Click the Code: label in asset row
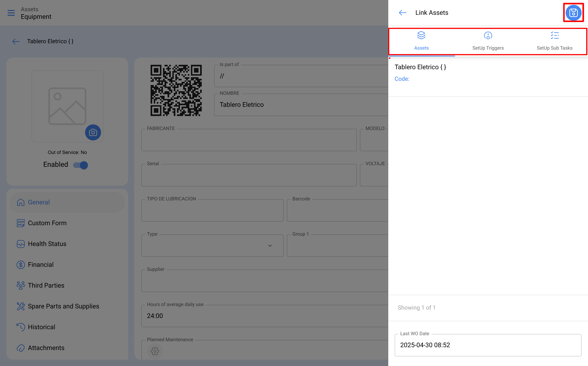The width and height of the screenshot is (588, 366). tap(402, 79)
